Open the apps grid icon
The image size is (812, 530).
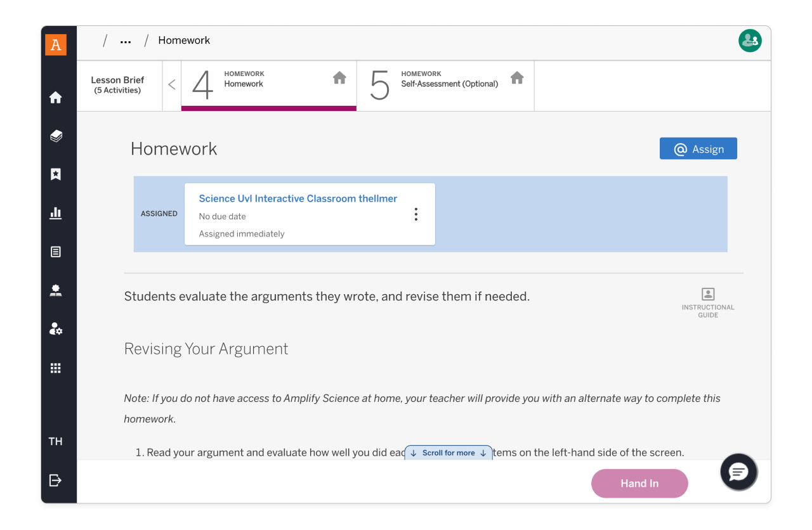click(56, 368)
